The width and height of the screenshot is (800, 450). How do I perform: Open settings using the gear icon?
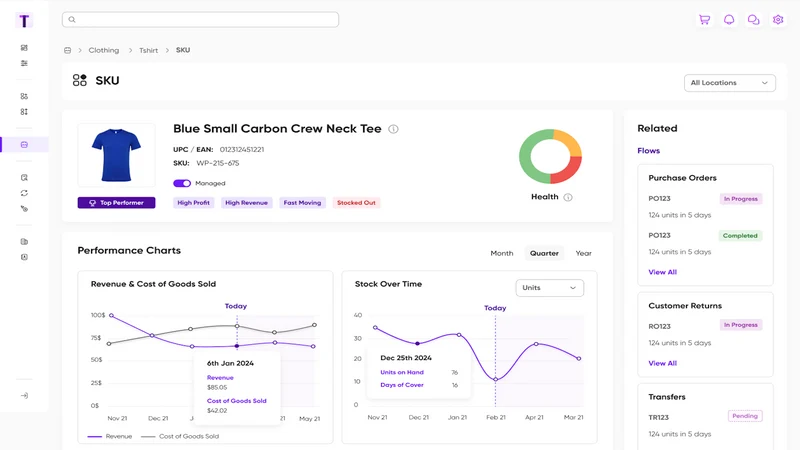[x=778, y=20]
